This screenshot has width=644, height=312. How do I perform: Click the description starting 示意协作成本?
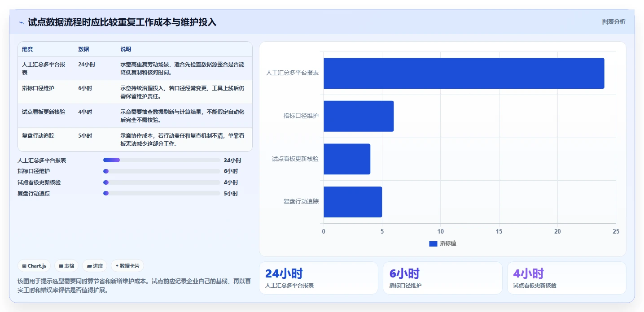183,139
